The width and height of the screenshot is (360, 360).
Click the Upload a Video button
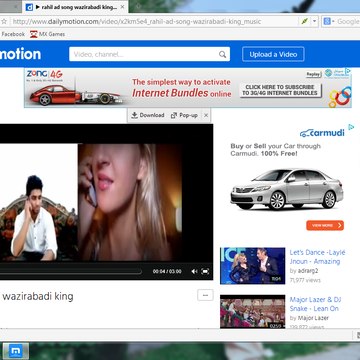click(x=273, y=54)
